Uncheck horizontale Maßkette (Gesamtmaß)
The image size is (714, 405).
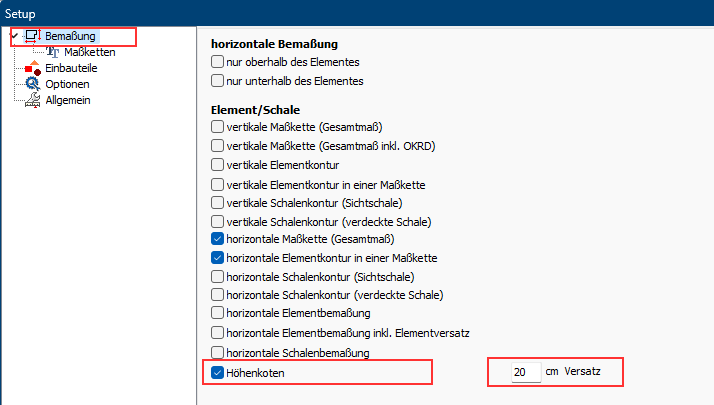tap(218, 239)
